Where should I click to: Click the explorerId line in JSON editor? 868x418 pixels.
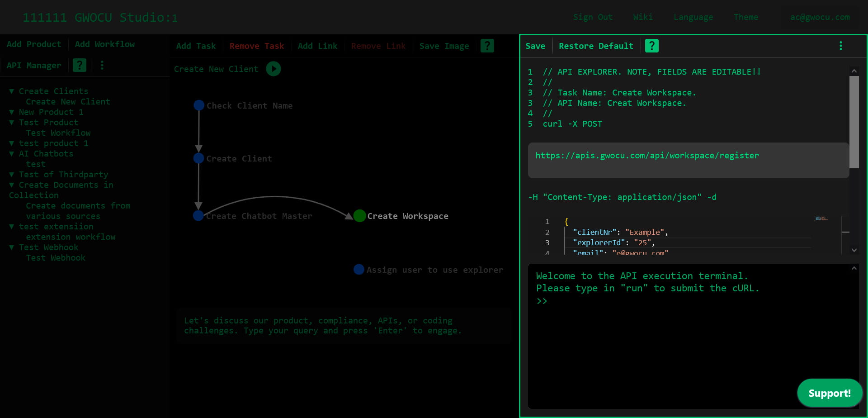[x=614, y=242]
